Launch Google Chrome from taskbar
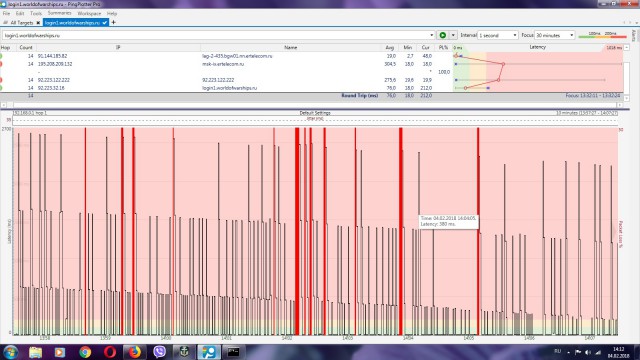 pyautogui.click(x=85, y=352)
